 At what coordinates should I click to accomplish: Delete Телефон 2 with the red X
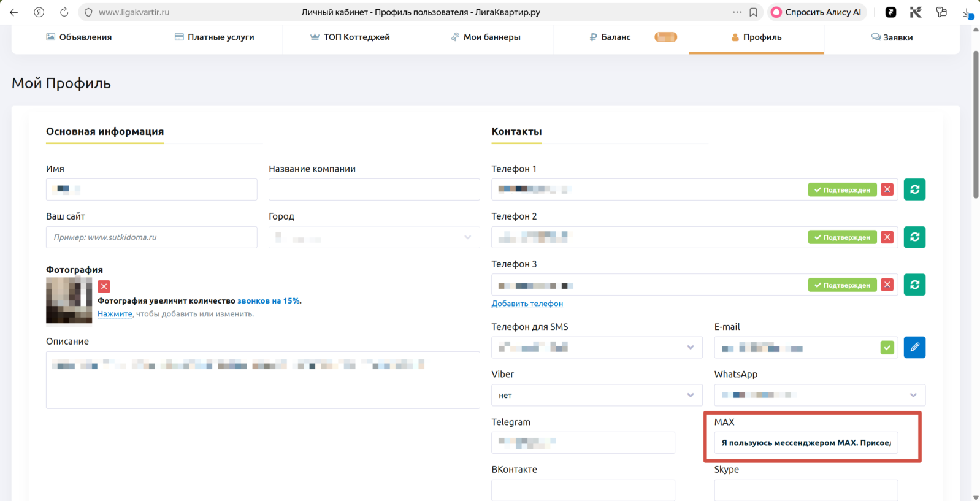887,237
